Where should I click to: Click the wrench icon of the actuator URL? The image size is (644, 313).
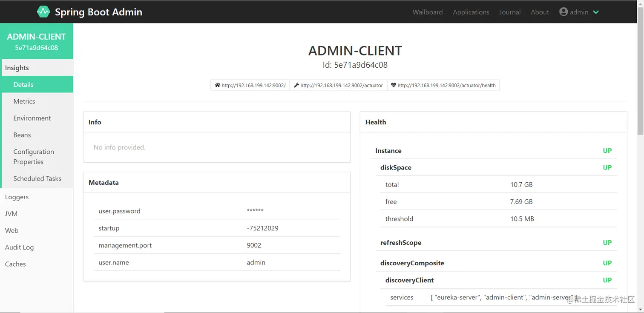[296, 85]
